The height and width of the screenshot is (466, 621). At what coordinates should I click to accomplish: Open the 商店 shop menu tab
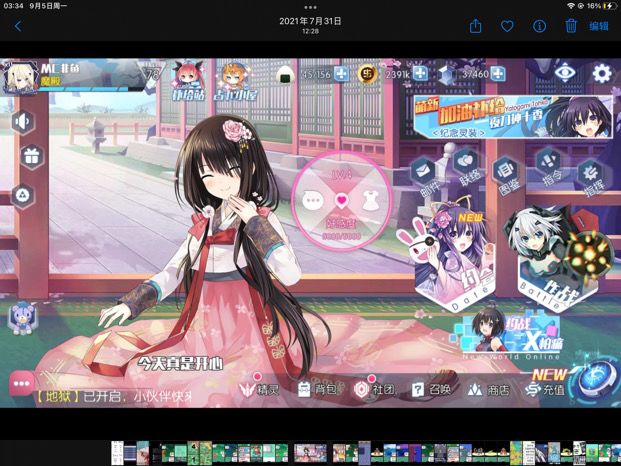[x=488, y=390]
